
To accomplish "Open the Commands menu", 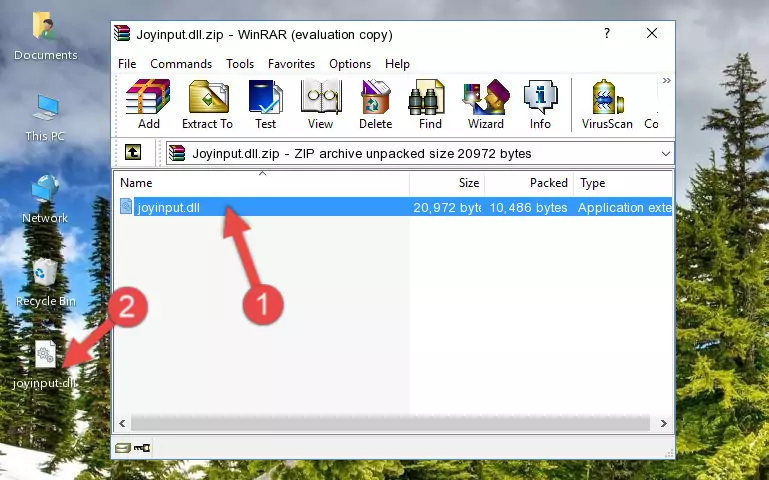I will coord(181,64).
